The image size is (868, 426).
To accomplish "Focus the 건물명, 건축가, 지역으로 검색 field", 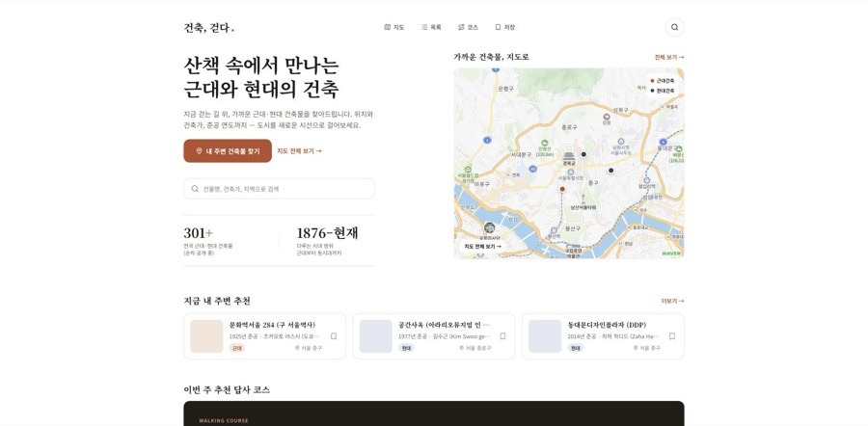I will (279, 189).
